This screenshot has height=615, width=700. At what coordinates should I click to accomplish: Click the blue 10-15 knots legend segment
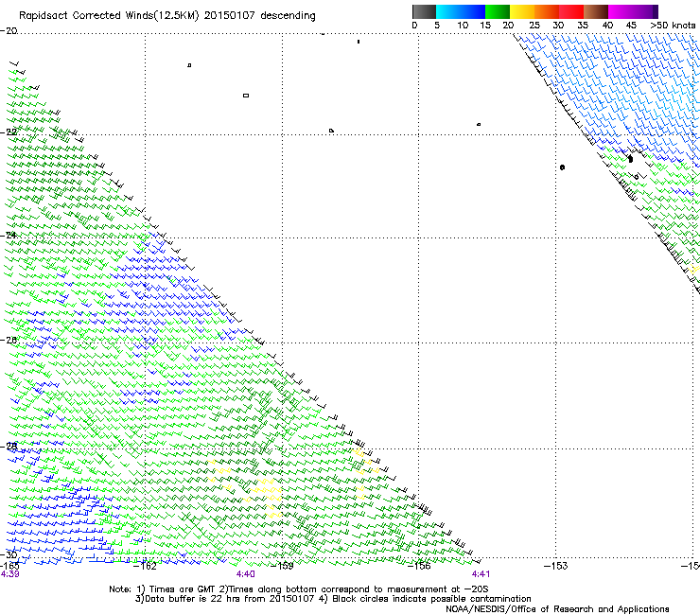(x=473, y=11)
